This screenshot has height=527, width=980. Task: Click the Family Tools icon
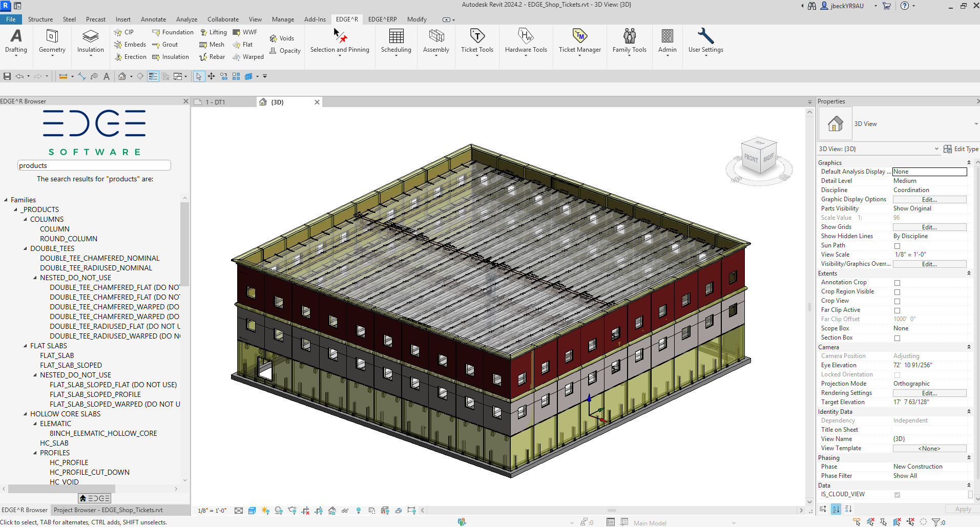coord(629,36)
